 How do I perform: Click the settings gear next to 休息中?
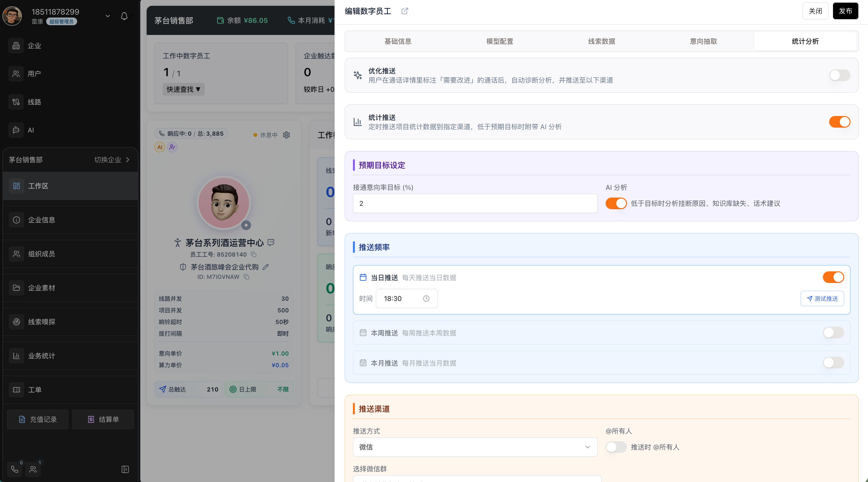[286, 135]
